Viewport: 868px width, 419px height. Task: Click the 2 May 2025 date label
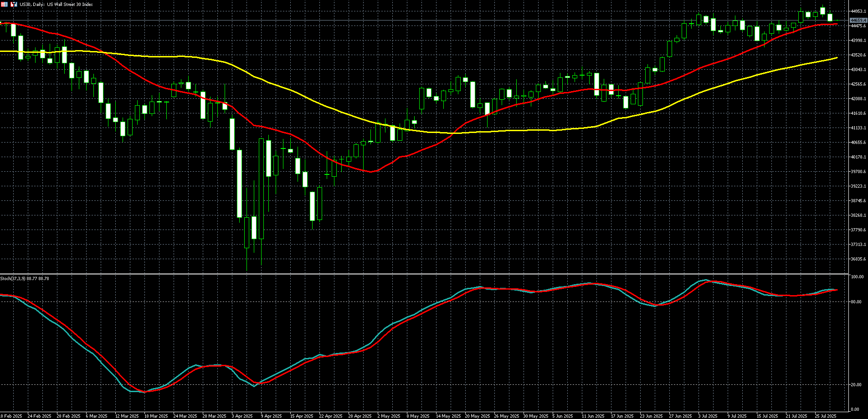pyautogui.click(x=389, y=416)
